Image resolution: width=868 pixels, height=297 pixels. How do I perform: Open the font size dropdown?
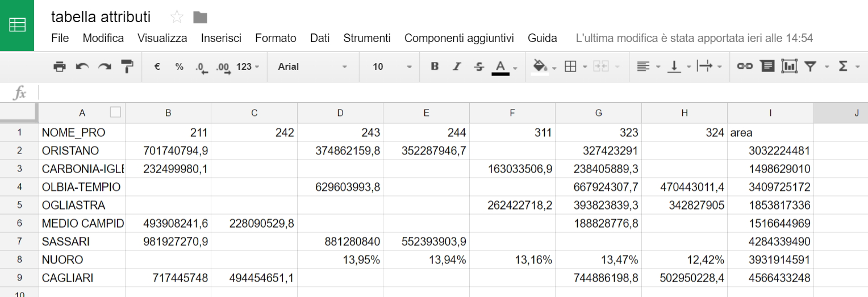[392, 66]
